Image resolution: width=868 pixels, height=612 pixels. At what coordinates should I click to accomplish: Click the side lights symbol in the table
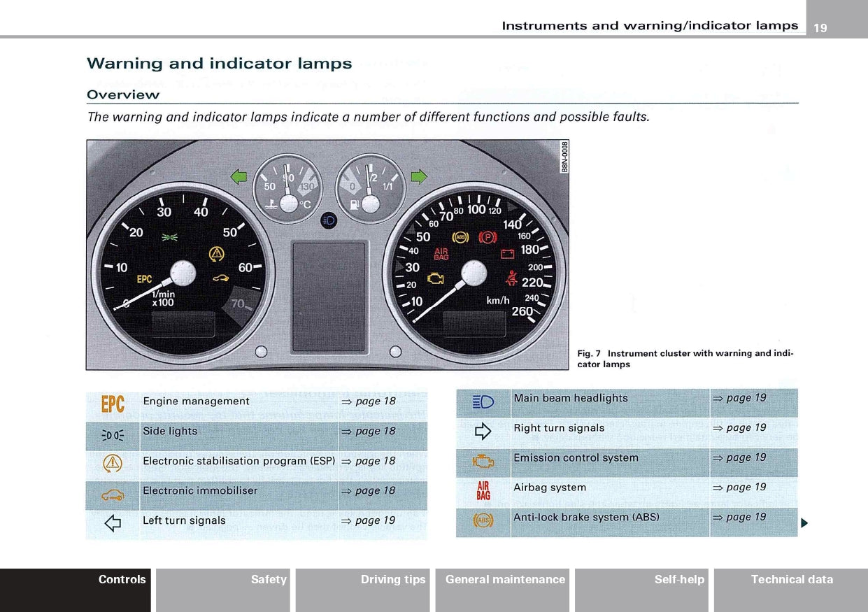tap(113, 434)
